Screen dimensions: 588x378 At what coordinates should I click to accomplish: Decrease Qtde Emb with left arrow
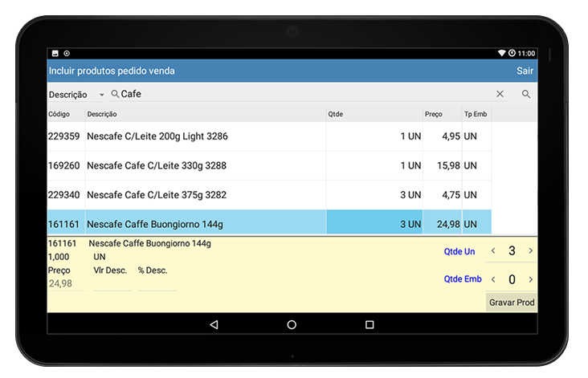pos(493,279)
